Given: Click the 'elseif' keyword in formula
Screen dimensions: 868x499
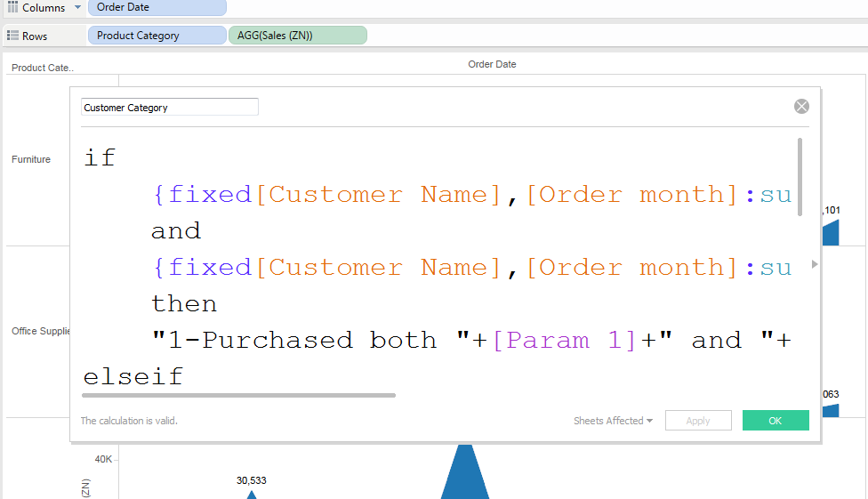Looking at the screenshot, I should pyautogui.click(x=133, y=377).
